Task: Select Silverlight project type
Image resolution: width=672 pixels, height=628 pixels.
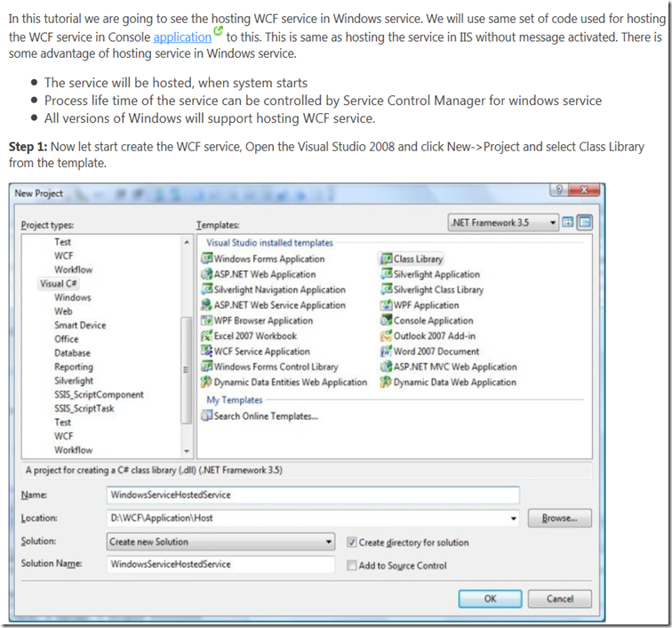Action: tap(73, 381)
